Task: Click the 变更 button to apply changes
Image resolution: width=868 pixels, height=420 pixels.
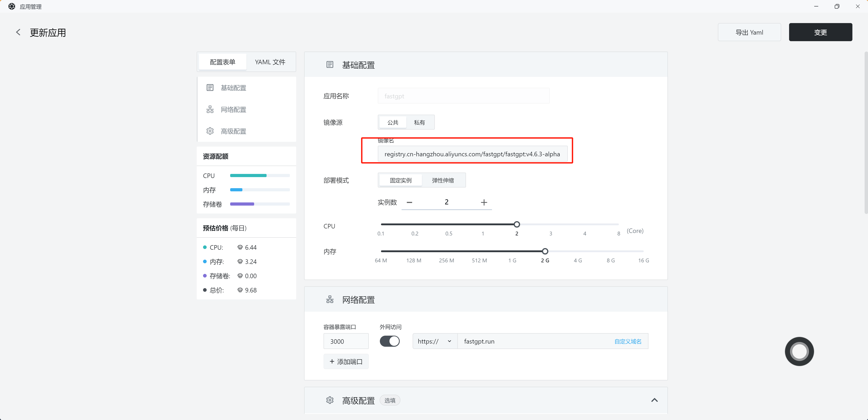Action: [x=821, y=32]
